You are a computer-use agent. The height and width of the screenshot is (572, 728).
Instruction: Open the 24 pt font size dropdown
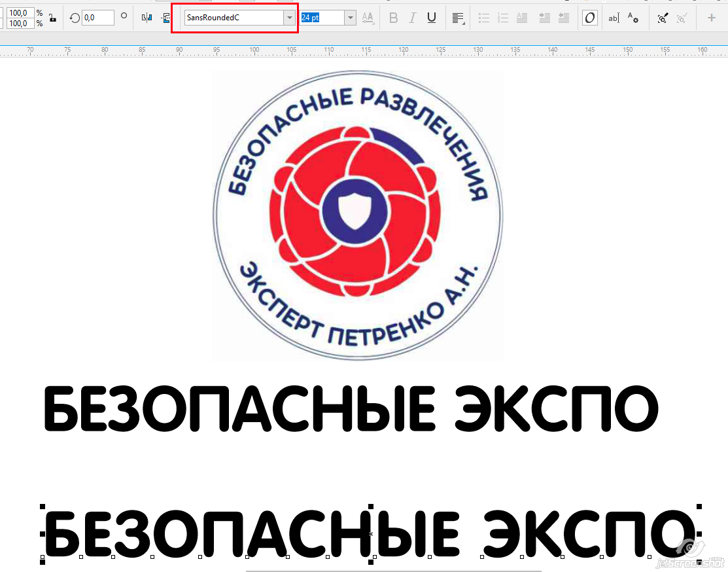(x=349, y=17)
